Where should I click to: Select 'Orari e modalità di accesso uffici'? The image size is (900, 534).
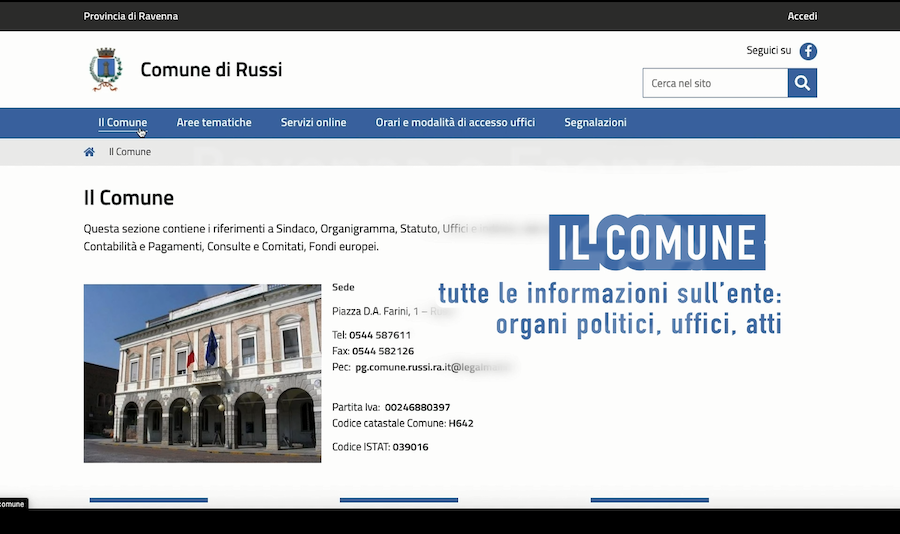tap(455, 123)
